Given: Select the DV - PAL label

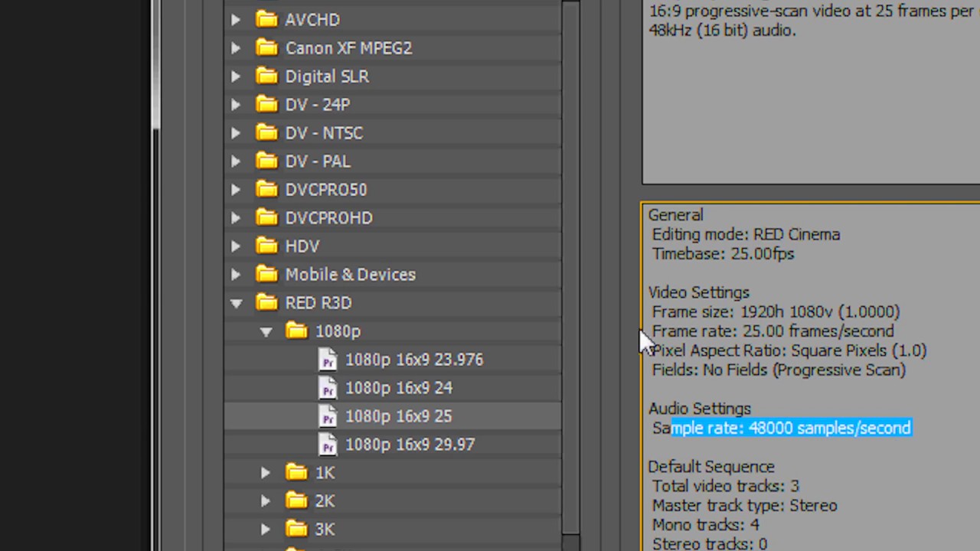Looking at the screenshot, I should pyautogui.click(x=318, y=161).
